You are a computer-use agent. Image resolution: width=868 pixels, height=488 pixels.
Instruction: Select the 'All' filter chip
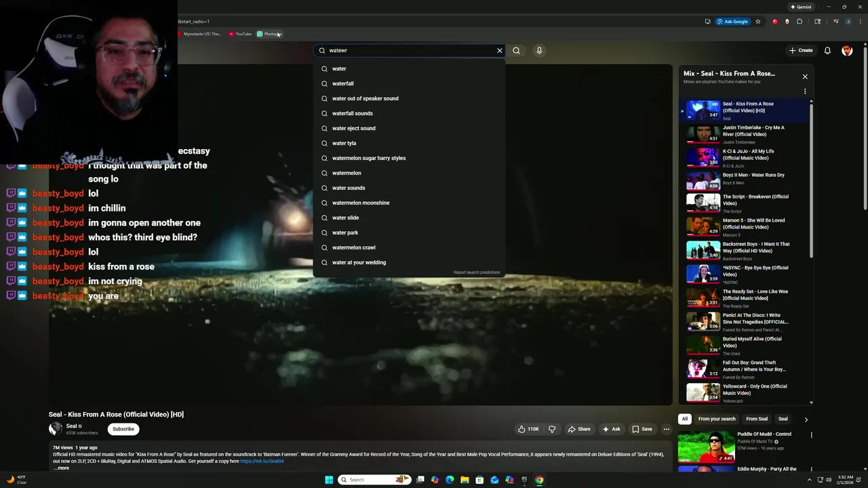click(x=685, y=419)
